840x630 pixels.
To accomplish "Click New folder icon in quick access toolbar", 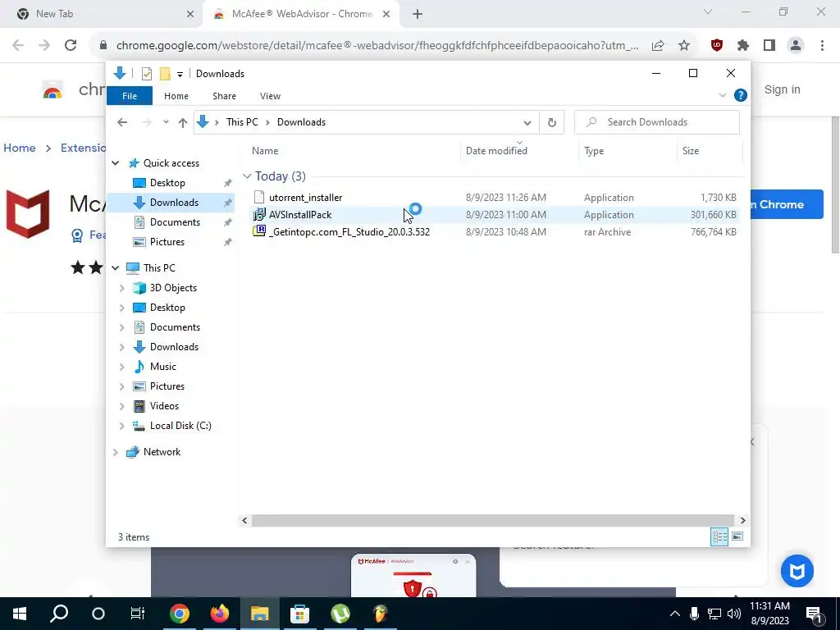I will (165, 74).
